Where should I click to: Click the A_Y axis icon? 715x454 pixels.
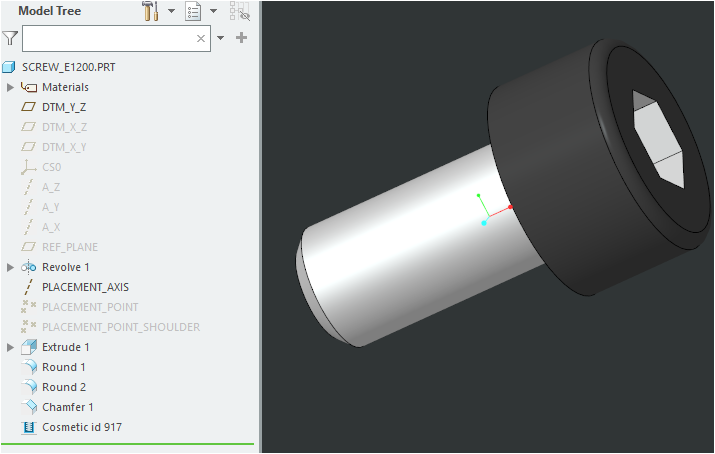(29, 207)
